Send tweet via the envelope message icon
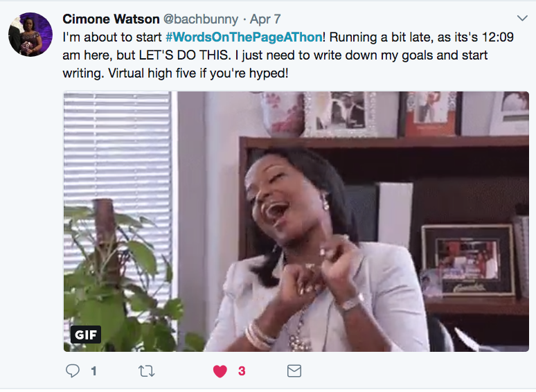536x392 pixels. 294,371
